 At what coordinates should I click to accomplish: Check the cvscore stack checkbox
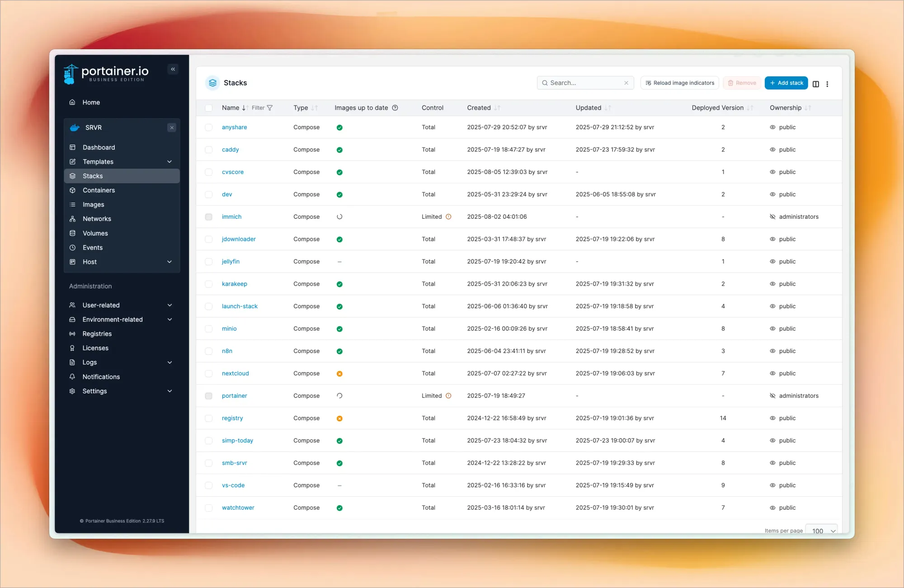208,172
